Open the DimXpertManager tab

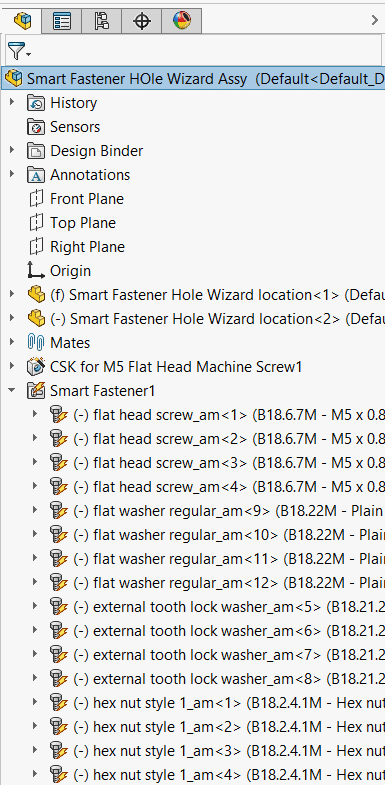142,21
